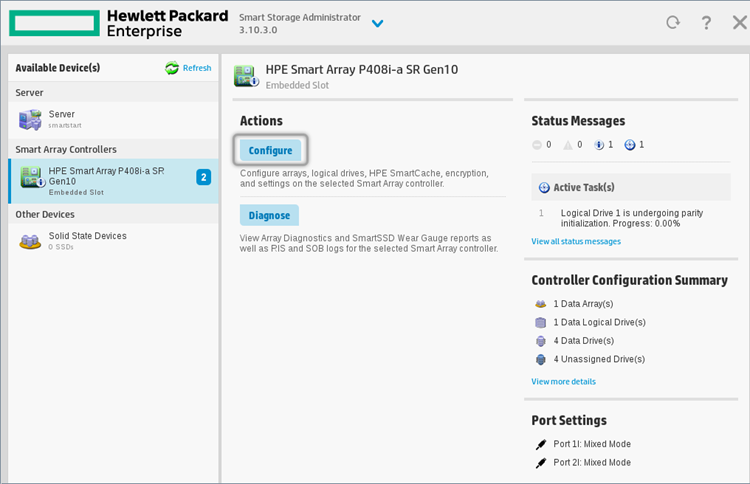Click the controller icon beside the main title
Screen dimensions: 750x484
tap(246, 77)
